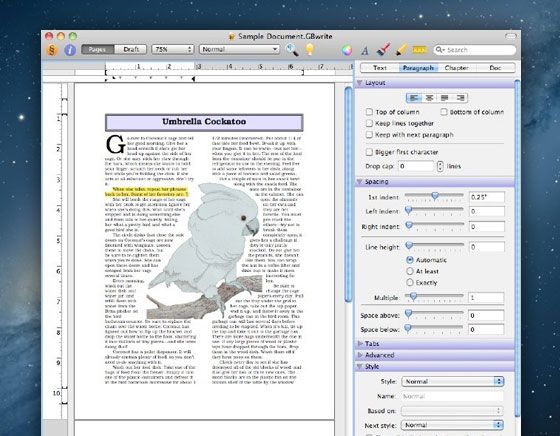560x436 pixels.
Task: Enable Bottom of column checkbox
Action: pyautogui.click(x=444, y=112)
